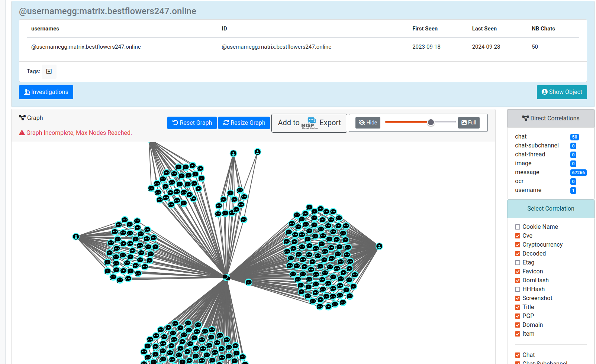Click the top-right user node with few edges
596x364 pixels.
[x=258, y=152]
